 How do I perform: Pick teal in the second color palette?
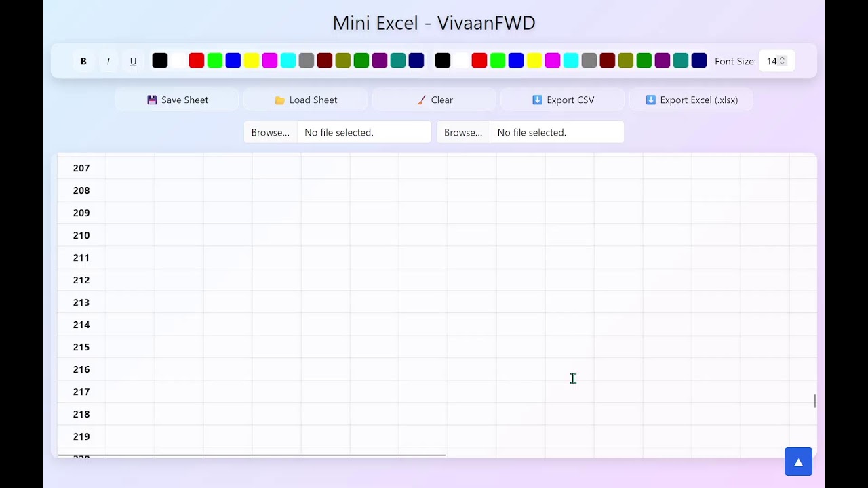click(x=681, y=61)
